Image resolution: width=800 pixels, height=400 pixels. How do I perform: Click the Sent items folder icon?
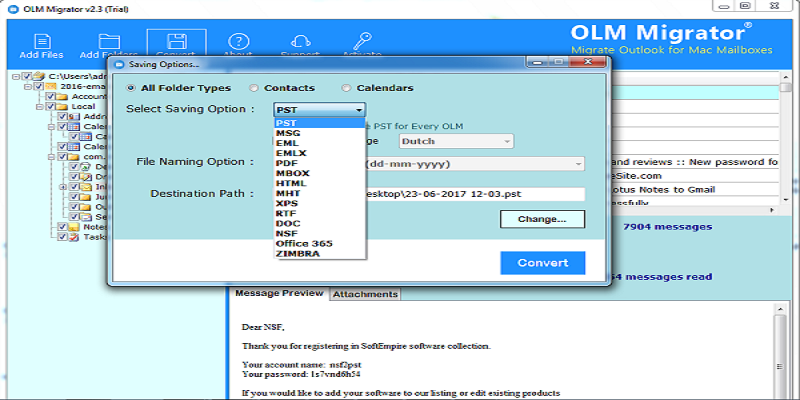[x=85, y=217]
